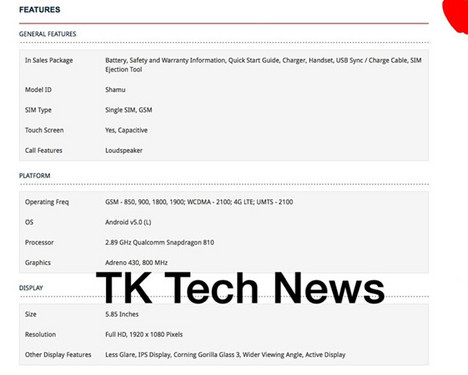Click the GENERAL FEATURES section header
Screen dimensions: 468x375
(x=48, y=34)
